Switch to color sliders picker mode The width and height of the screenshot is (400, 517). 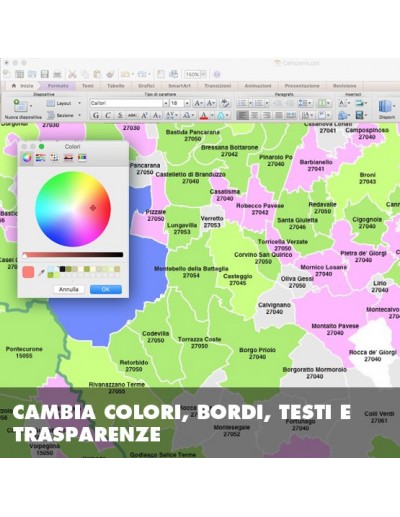[41, 158]
